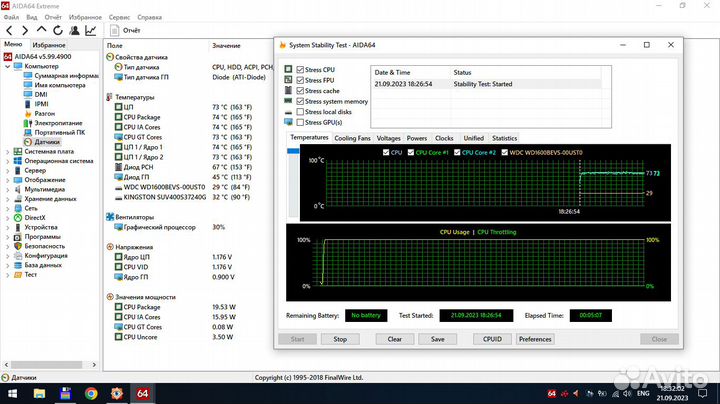Open the Отчёт report toolbar item

tap(125, 30)
